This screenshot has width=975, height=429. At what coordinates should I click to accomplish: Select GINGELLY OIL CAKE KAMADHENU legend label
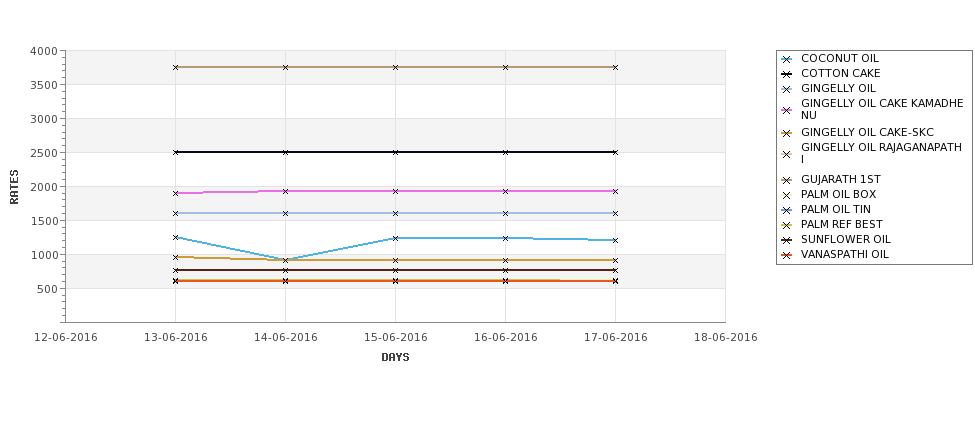(x=882, y=109)
